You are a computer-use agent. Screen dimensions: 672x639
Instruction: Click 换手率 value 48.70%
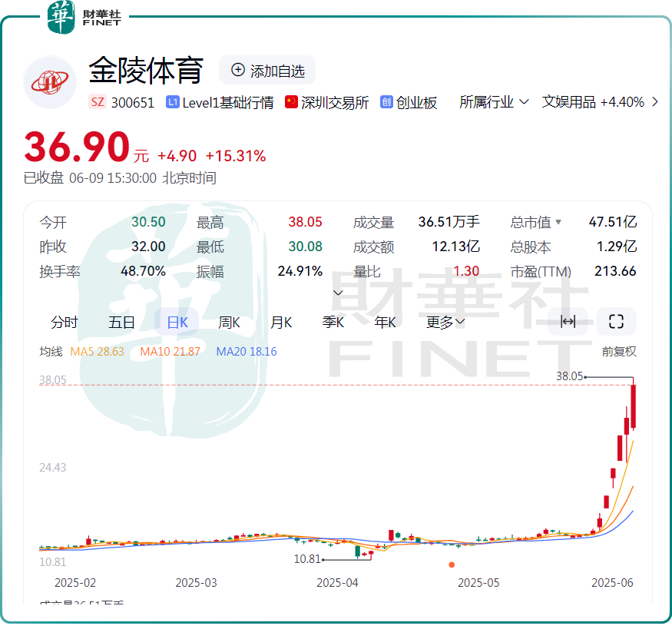click(x=143, y=271)
